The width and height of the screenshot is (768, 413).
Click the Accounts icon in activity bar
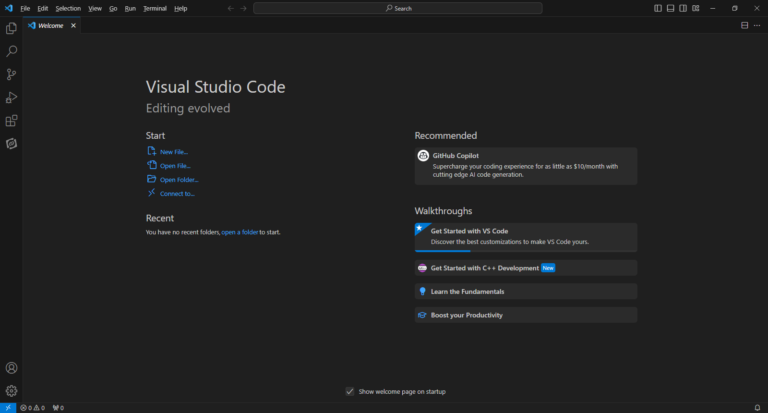(x=11, y=368)
